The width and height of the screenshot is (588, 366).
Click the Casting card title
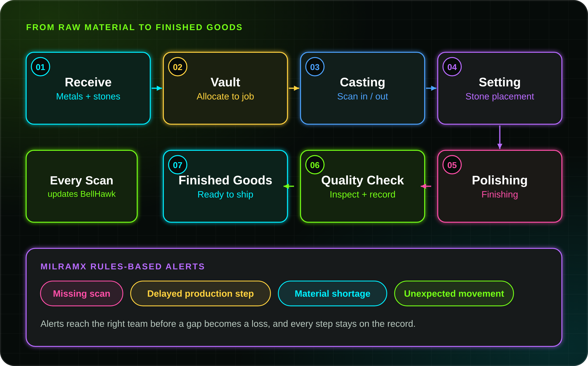pos(362,82)
